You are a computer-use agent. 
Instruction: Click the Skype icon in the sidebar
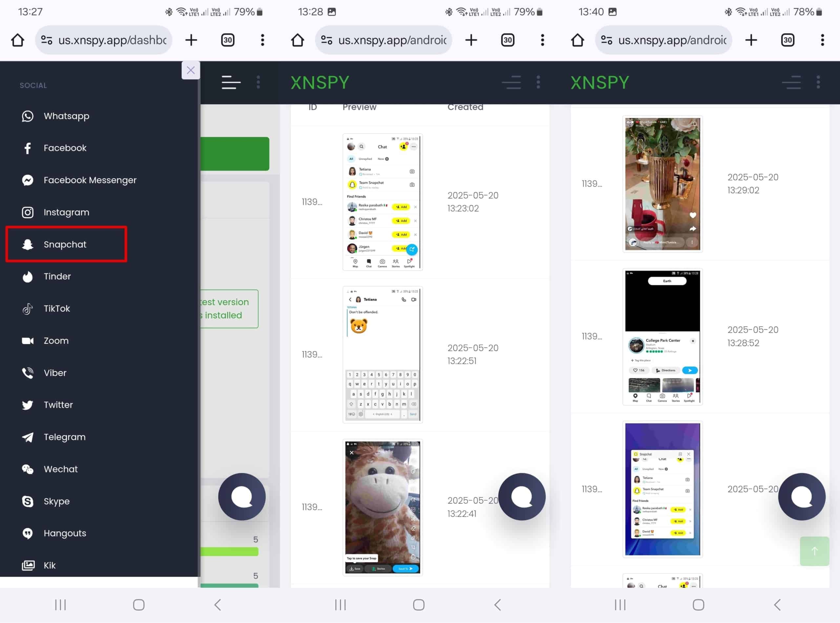coord(28,501)
